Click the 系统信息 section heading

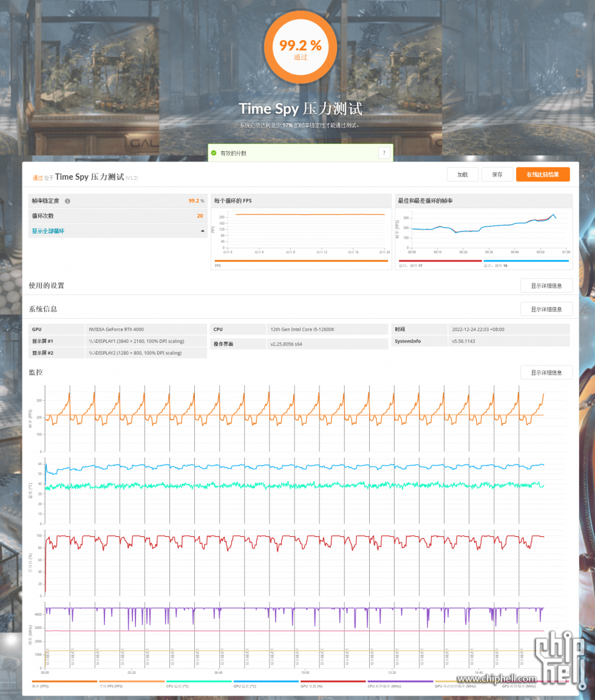point(43,309)
